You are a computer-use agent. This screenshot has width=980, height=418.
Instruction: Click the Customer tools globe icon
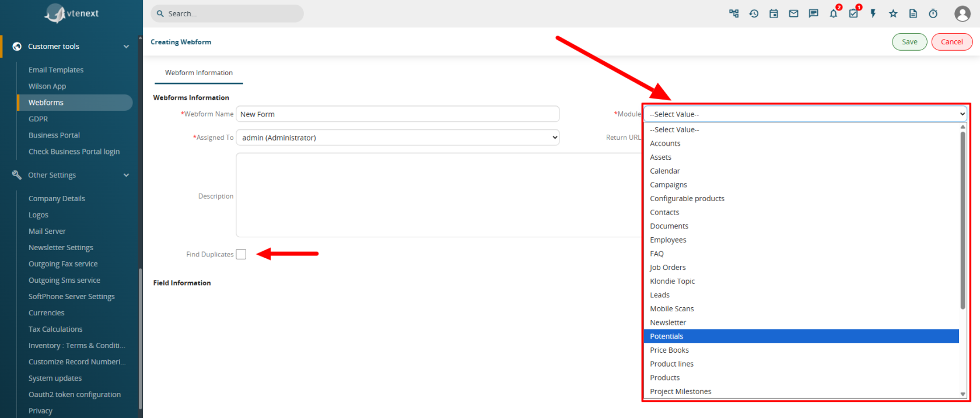(x=17, y=46)
